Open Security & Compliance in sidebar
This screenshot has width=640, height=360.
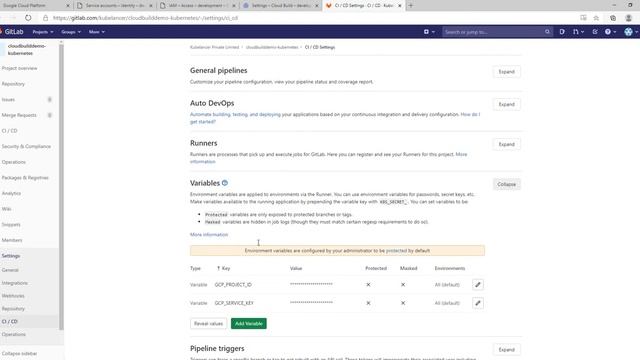[x=26, y=147]
